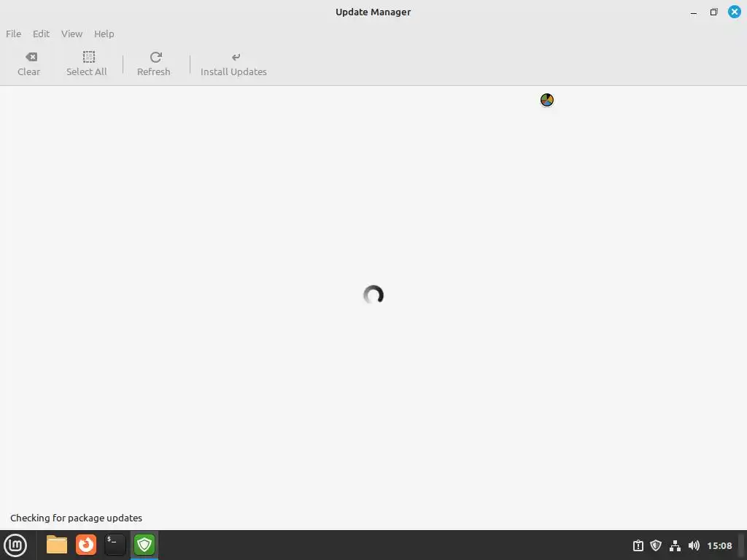Image resolution: width=747 pixels, height=560 pixels.
Task: Open the 15:08 clock calendar
Action: coord(719,545)
